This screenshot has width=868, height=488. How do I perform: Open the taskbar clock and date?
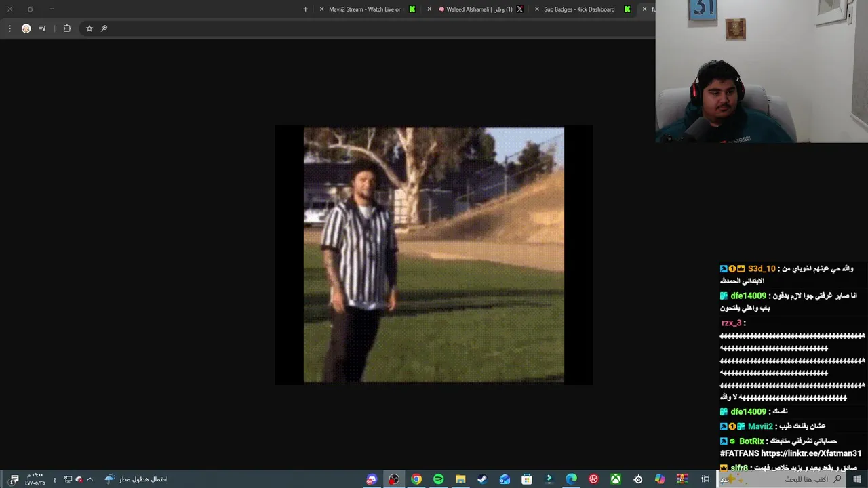(35, 479)
